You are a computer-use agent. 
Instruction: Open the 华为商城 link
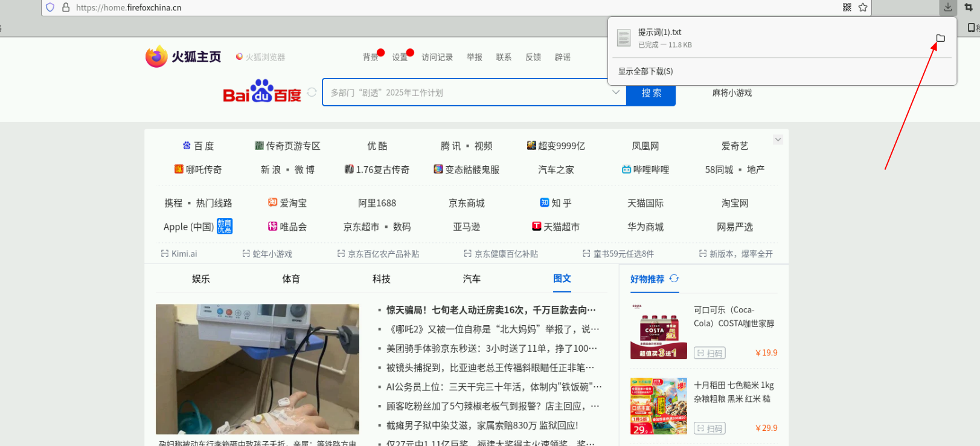(645, 227)
